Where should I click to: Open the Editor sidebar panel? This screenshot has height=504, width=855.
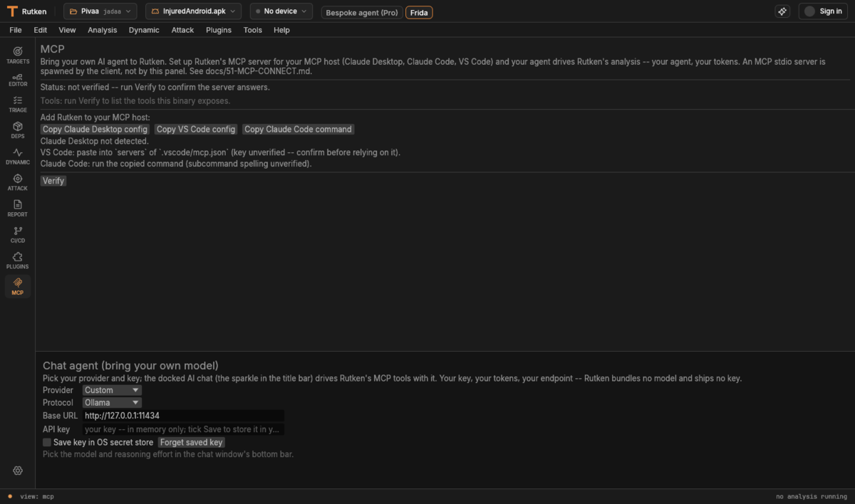tap(18, 80)
